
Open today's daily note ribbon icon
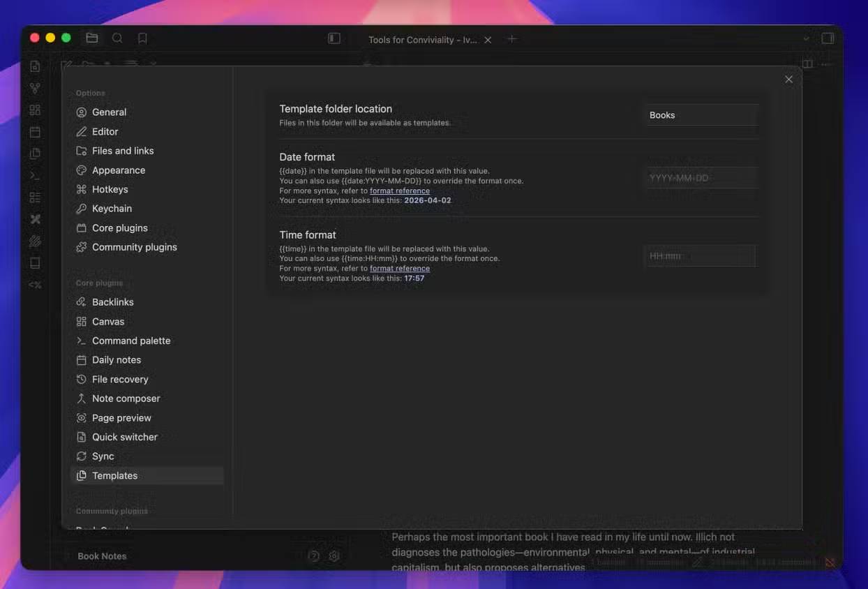click(x=35, y=132)
